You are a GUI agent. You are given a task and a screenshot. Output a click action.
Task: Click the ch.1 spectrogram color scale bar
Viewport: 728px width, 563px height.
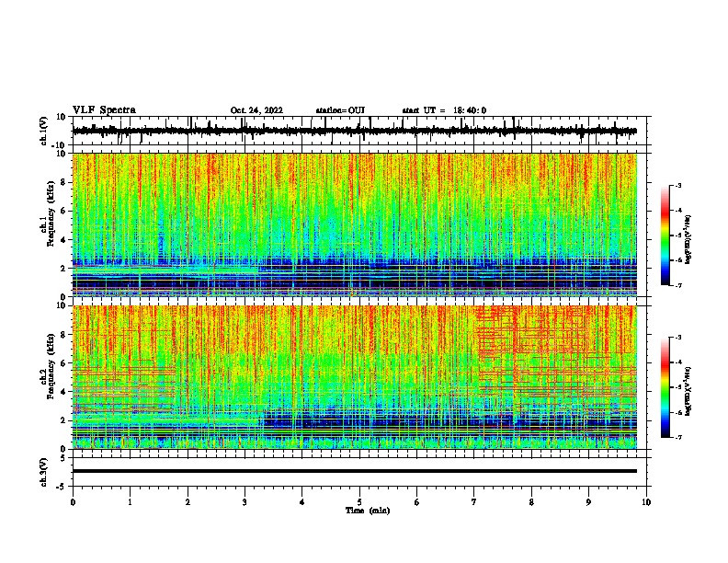click(x=665, y=236)
